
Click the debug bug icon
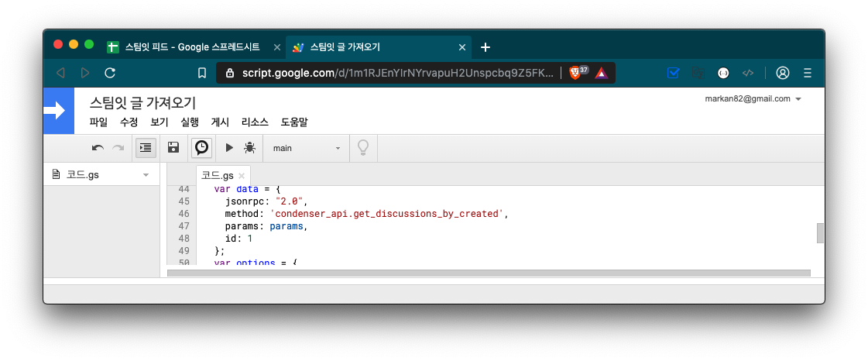point(249,148)
